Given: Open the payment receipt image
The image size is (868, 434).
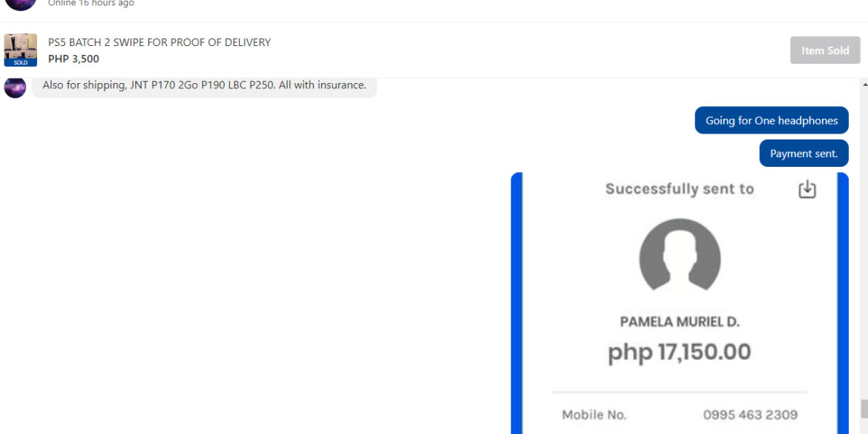Looking at the screenshot, I should click(680, 303).
